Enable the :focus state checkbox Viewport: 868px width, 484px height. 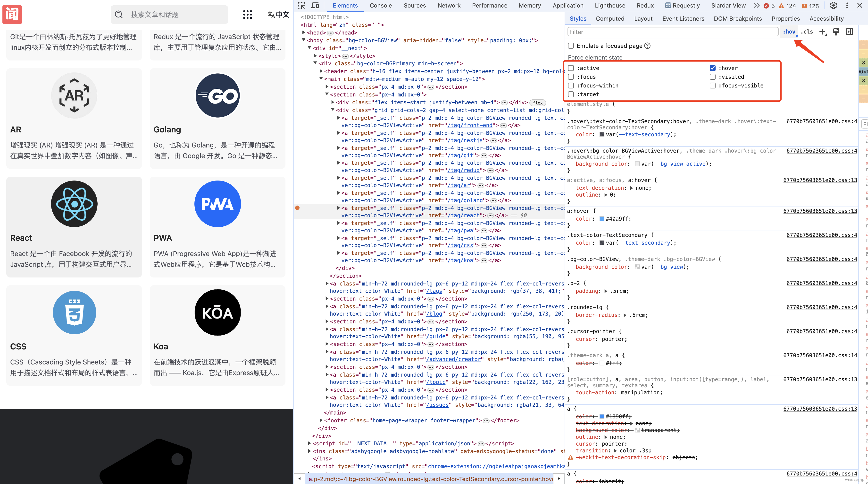pyautogui.click(x=571, y=77)
